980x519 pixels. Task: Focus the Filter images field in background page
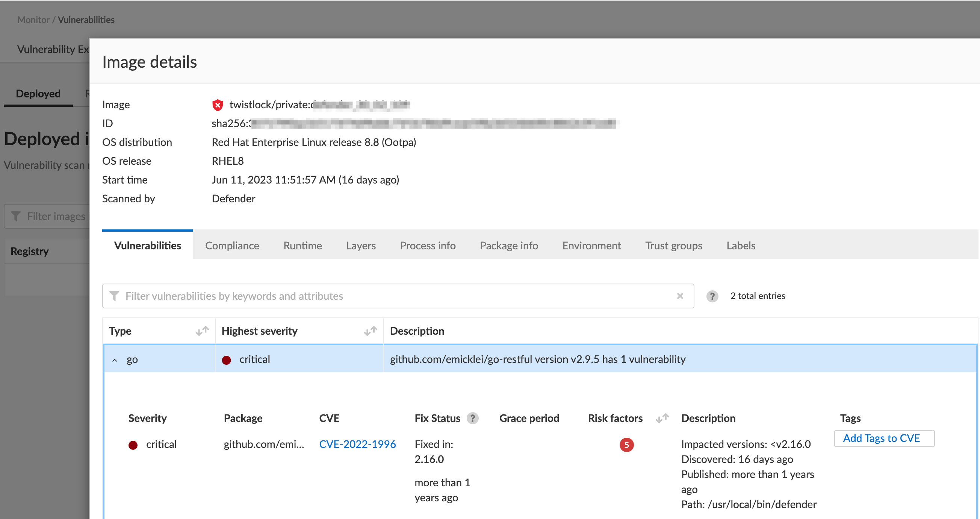pos(47,216)
